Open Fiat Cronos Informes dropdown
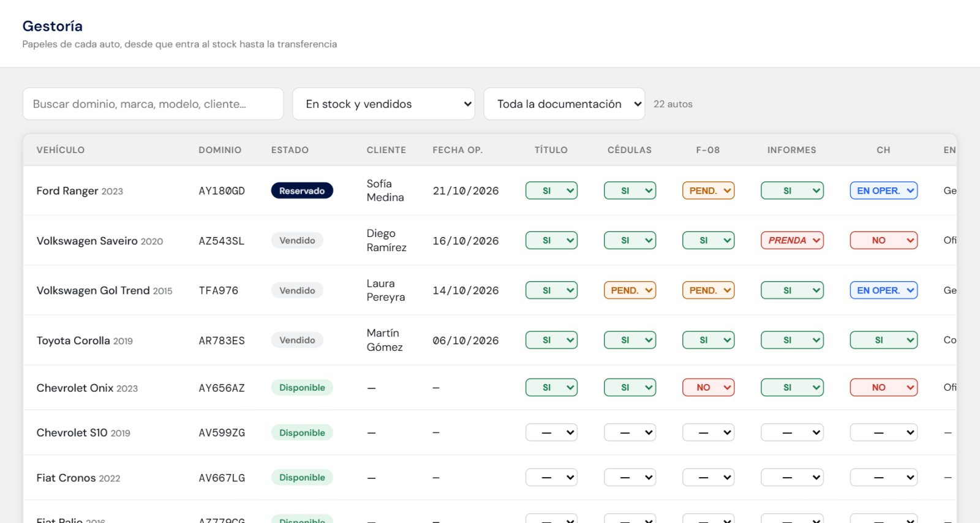 [x=792, y=477]
